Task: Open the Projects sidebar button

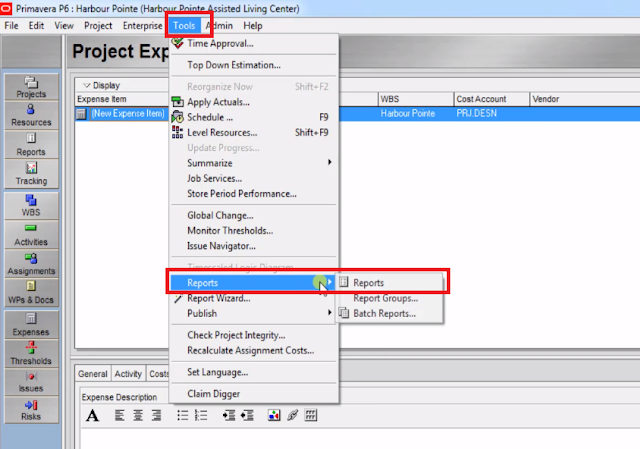Action: click(x=31, y=87)
